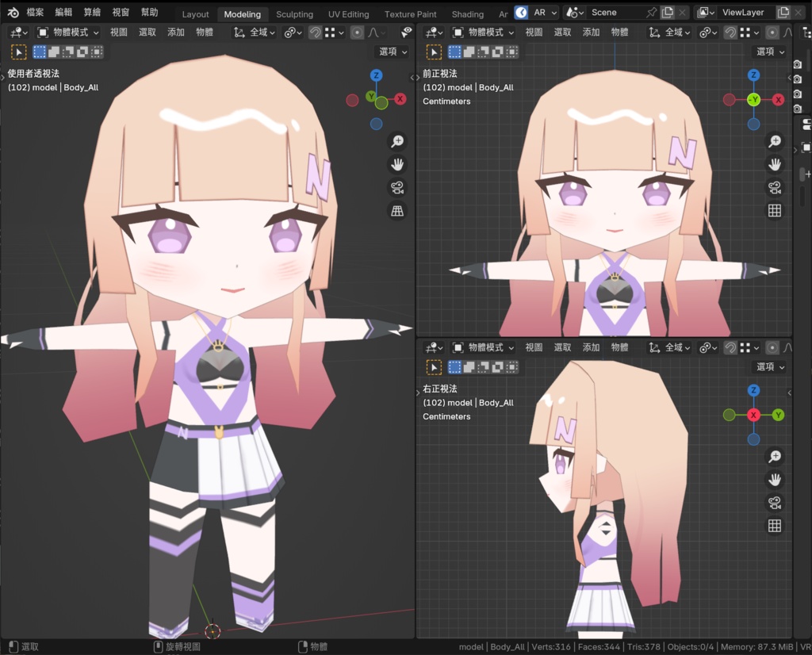Click the editor type icon in front view header
The width and height of the screenshot is (812, 655).
[432, 32]
